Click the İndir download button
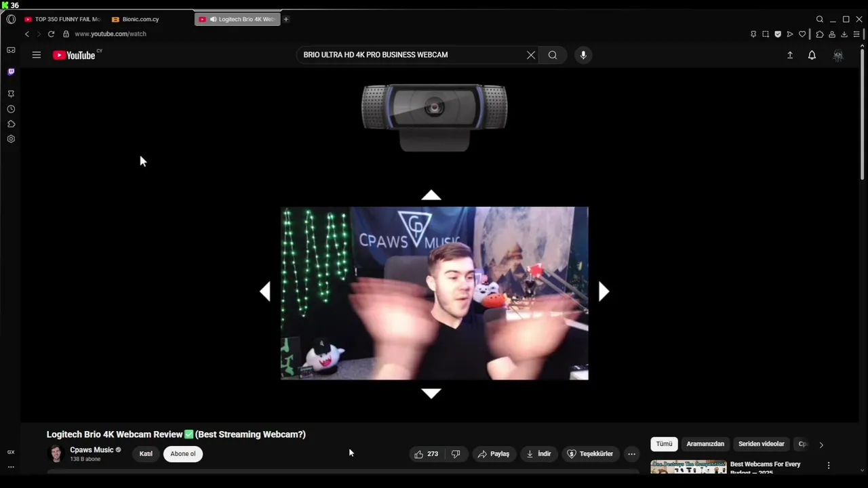Viewport: 868px width, 488px height. pyautogui.click(x=539, y=454)
